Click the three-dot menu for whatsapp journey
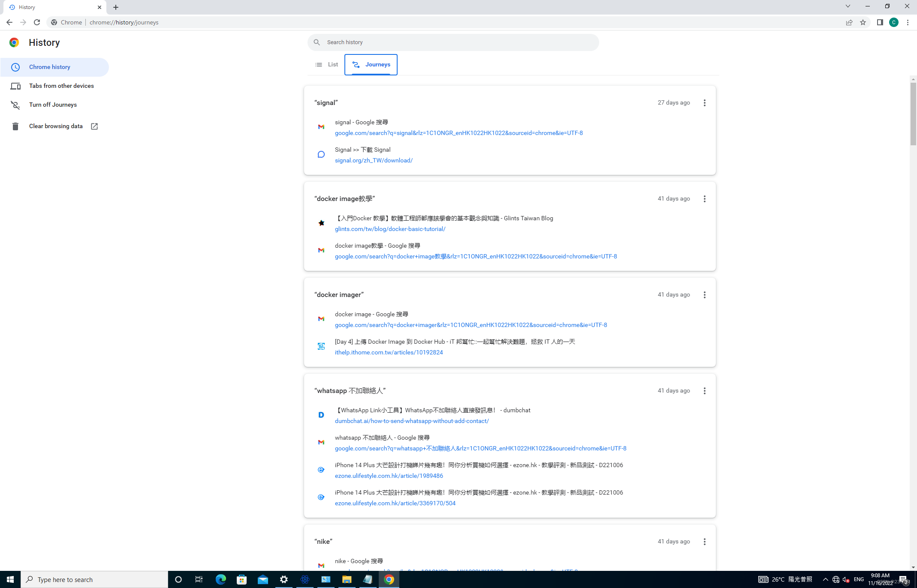 [x=704, y=390]
